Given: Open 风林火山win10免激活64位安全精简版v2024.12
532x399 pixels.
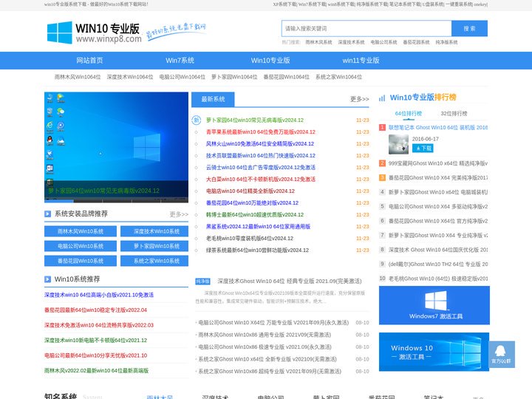Looking at the screenshot, I should click(x=260, y=144).
